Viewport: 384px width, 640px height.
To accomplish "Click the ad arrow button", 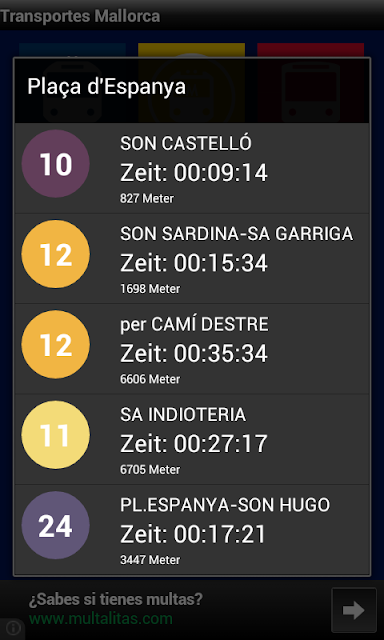I will click(x=354, y=610).
